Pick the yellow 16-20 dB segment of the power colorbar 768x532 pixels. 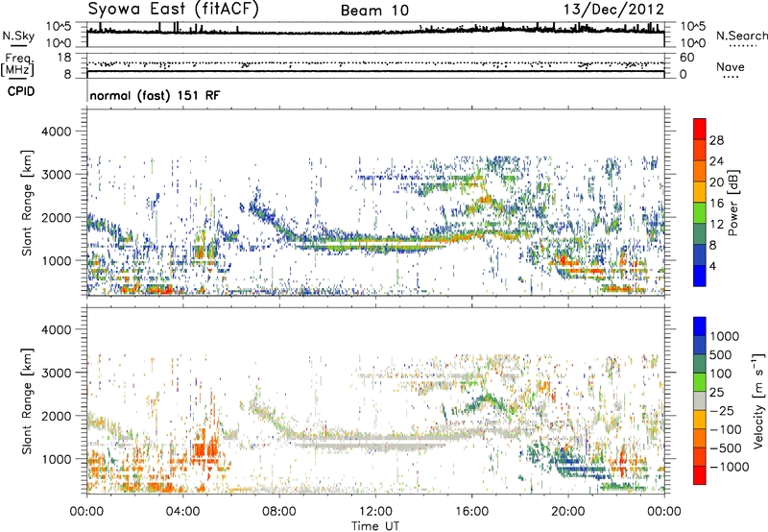700,192
